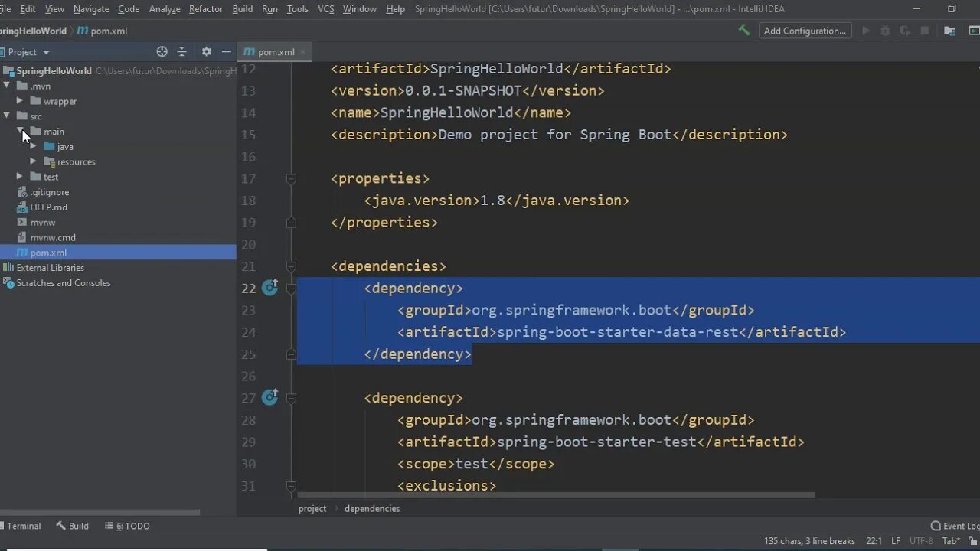Open the Run menu
The width and height of the screenshot is (980, 551).
click(269, 9)
